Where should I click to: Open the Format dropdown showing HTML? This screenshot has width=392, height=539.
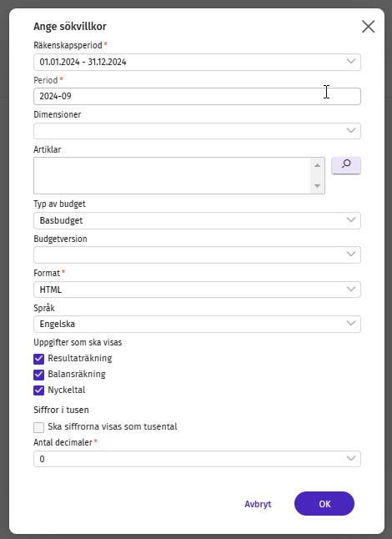(x=197, y=290)
